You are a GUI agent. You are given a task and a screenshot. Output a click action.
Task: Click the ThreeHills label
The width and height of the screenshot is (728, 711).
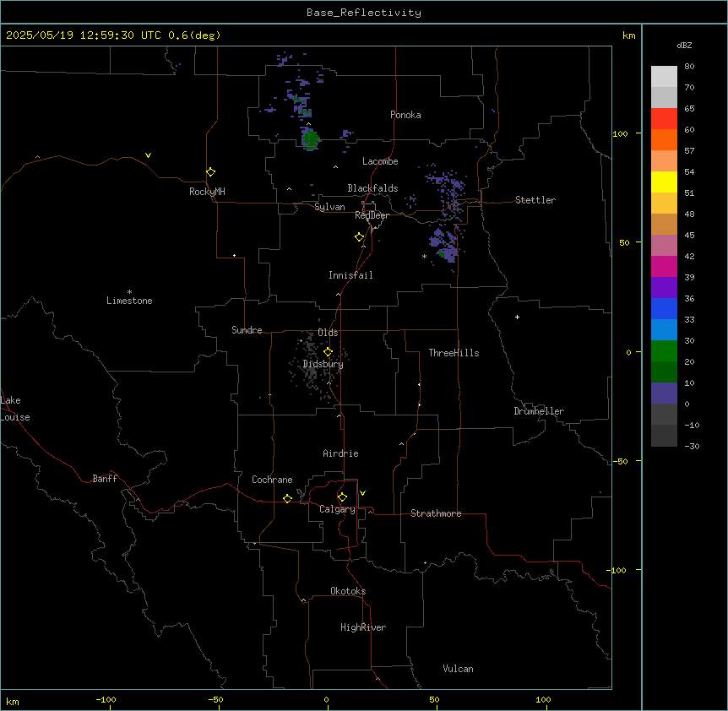(454, 353)
